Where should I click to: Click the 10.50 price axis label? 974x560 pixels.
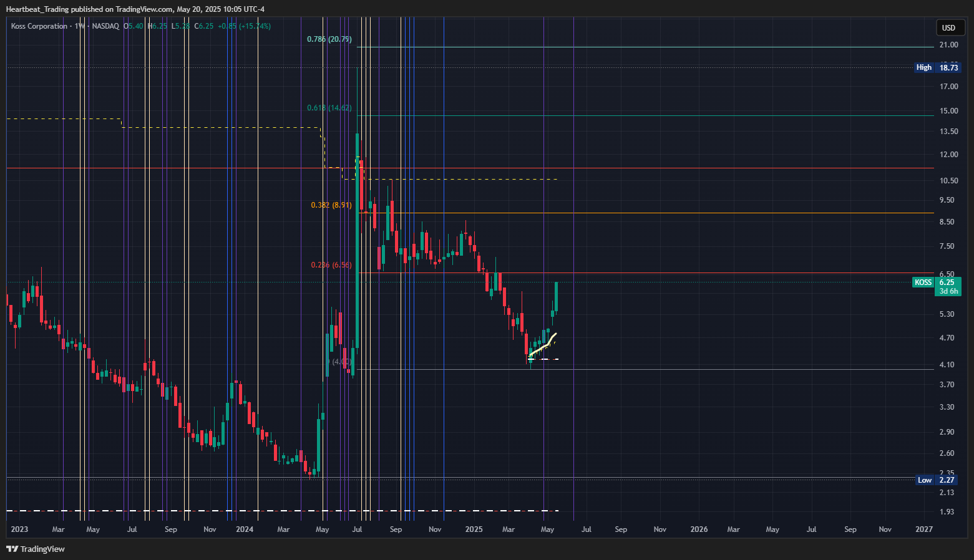pos(948,181)
